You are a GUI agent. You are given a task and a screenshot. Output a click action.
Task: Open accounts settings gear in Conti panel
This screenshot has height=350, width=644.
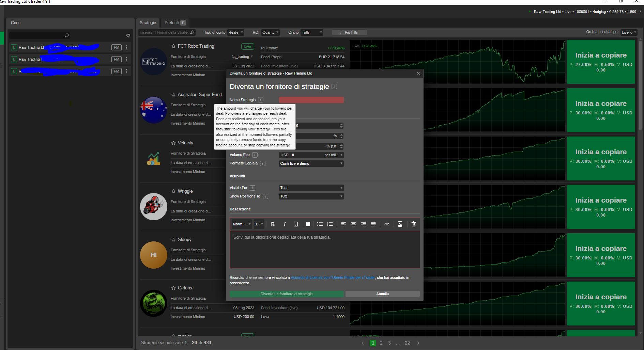point(128,36)
